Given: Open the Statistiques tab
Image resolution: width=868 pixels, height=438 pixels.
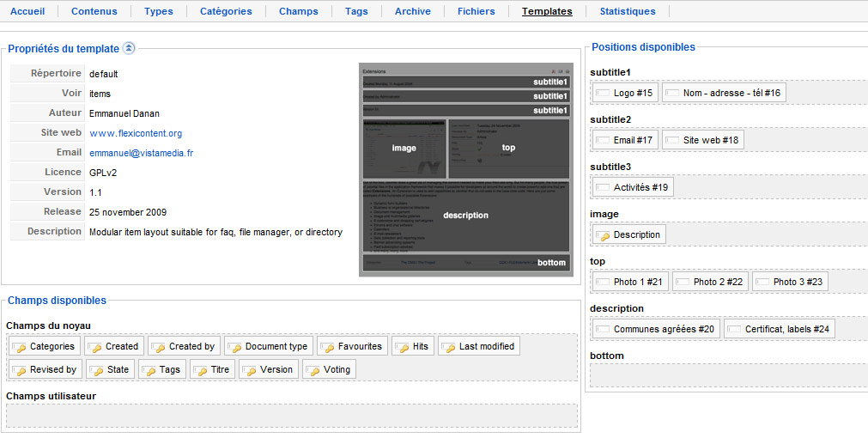Looking at the screenshot, I should pyautogui.click(x=628, y=11).
